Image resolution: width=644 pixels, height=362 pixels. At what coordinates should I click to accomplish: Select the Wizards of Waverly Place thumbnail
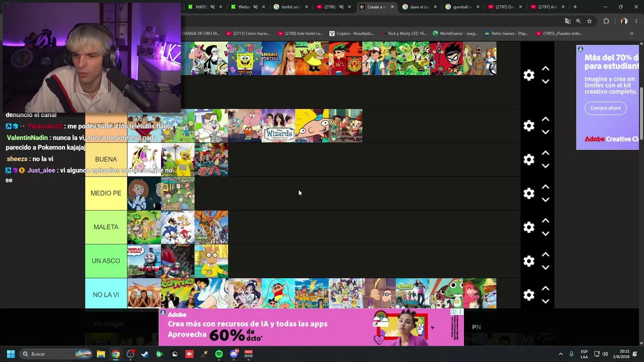pyautogui.click(x=278, y=126)
